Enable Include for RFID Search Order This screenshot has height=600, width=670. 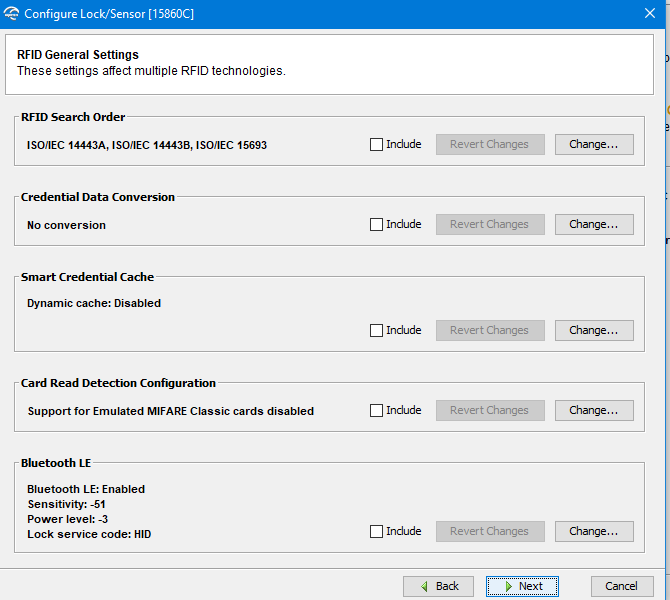(x=377, y=144)
